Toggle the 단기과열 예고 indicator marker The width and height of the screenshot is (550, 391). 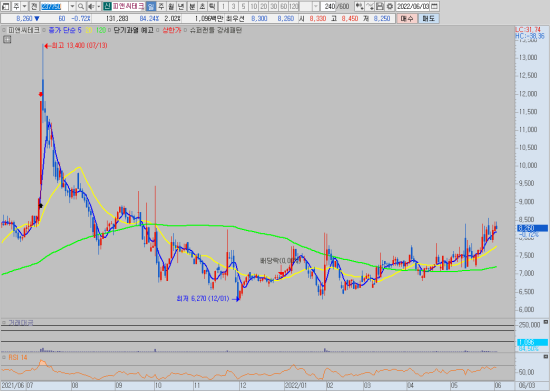(x=109, y=30)
